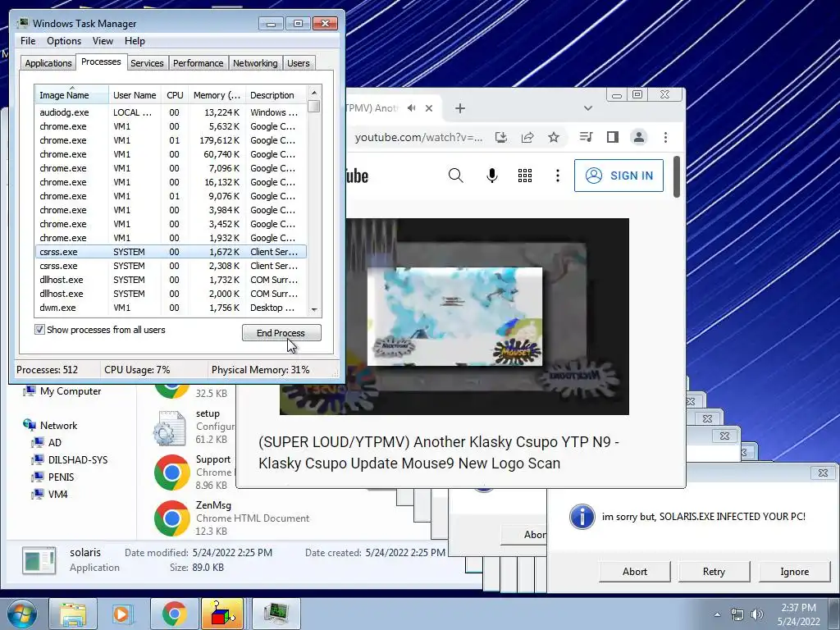Open Windows Media Player from taskbar
The width and height of the screenshot is (840, 630).
(x=122, y=614)
